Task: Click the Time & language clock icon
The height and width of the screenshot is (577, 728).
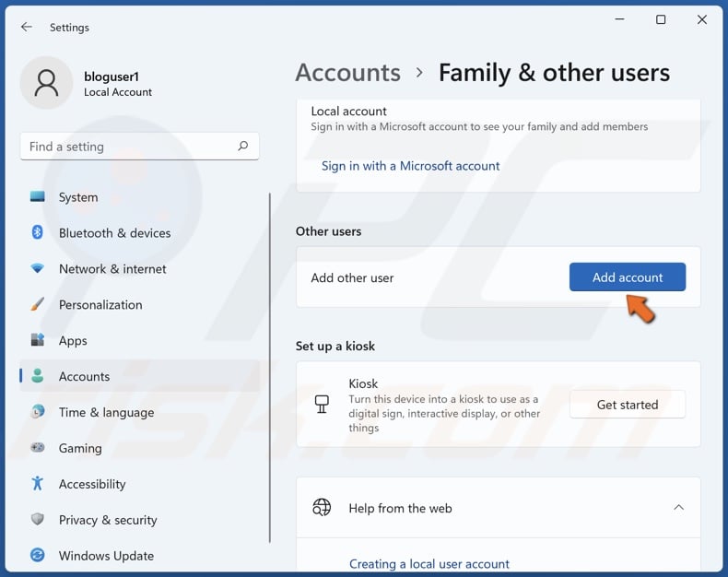Action: coord(38,412)
